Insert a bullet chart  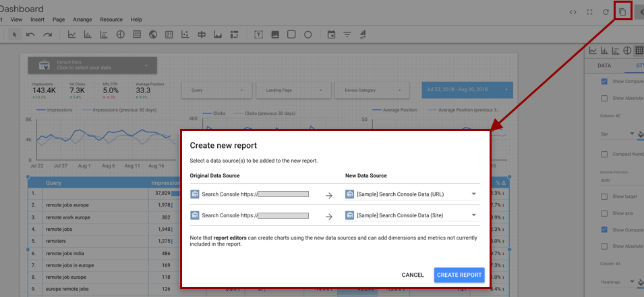click(x=202, y=34)
